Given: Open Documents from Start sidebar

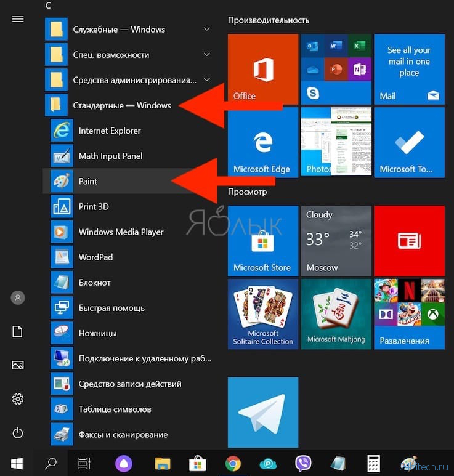Looking at the screenshot, I should [x=18, y=331].
